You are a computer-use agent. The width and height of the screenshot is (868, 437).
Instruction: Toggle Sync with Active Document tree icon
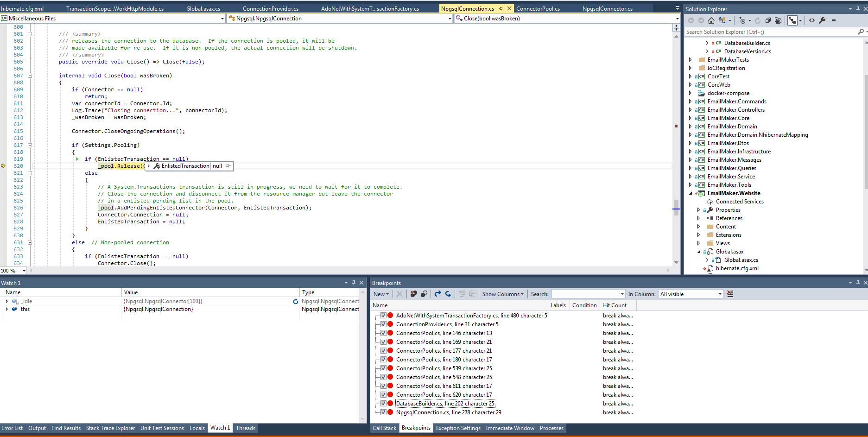tap(792, 20)
